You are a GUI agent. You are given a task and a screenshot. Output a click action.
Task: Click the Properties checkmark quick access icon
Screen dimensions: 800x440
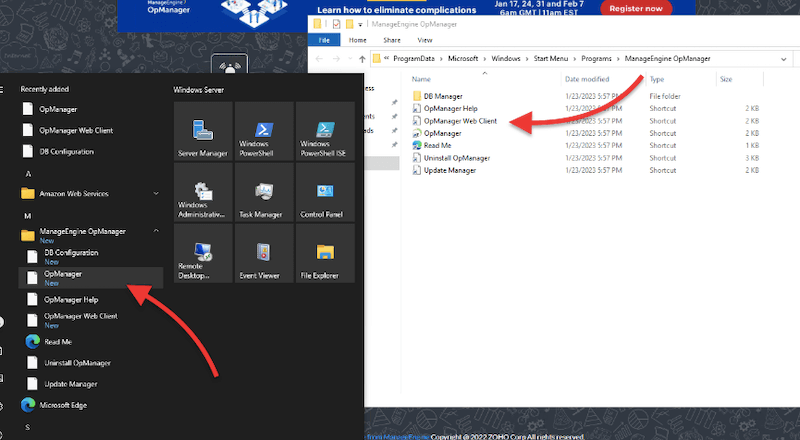[336, 24]
